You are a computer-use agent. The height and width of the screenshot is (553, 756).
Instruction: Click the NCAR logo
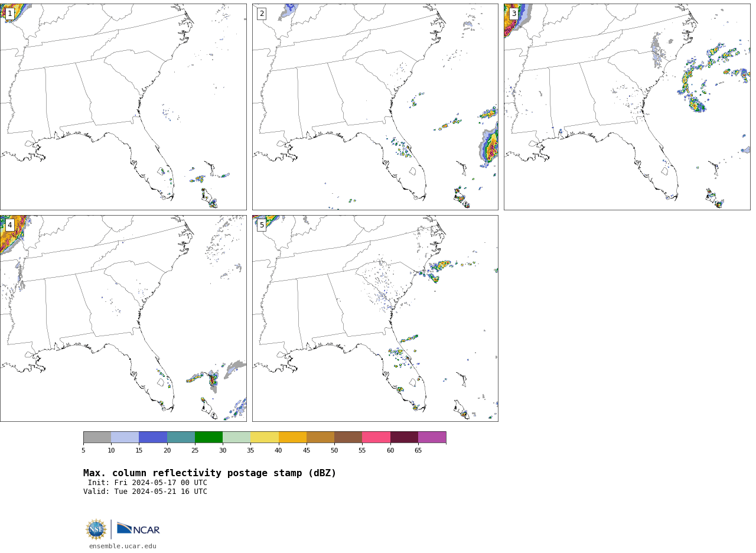[x=138, y=529]
